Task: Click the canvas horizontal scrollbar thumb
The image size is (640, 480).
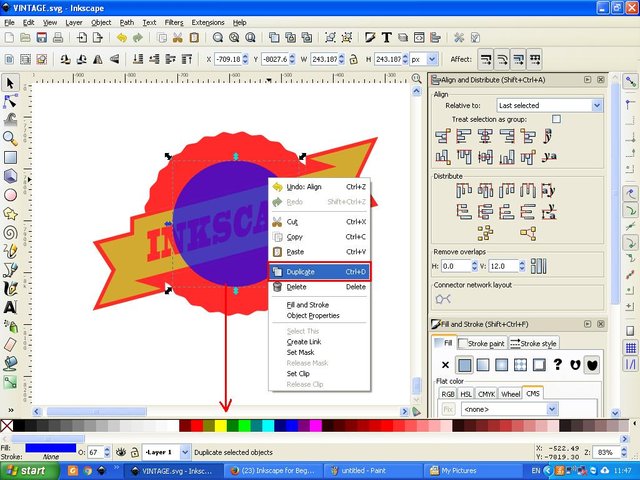Action: 96,411
